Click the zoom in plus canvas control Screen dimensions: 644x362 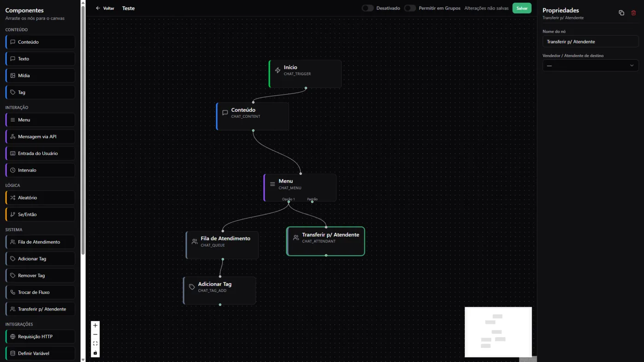click(x=95, y=326)
